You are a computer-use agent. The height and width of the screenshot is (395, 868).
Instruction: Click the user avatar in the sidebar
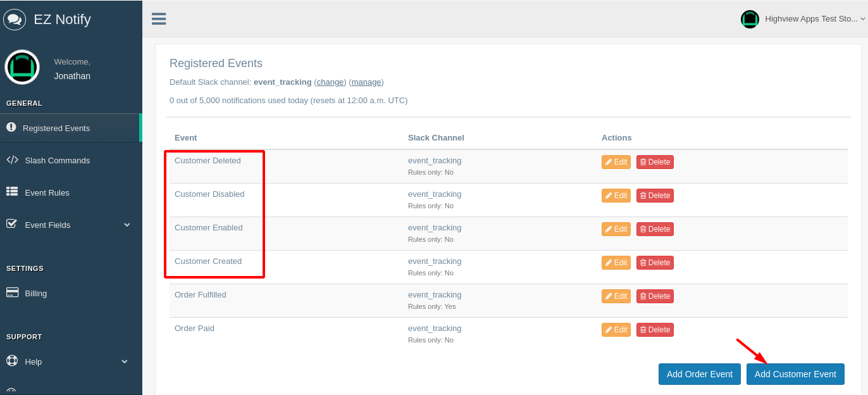coord(22,67)
